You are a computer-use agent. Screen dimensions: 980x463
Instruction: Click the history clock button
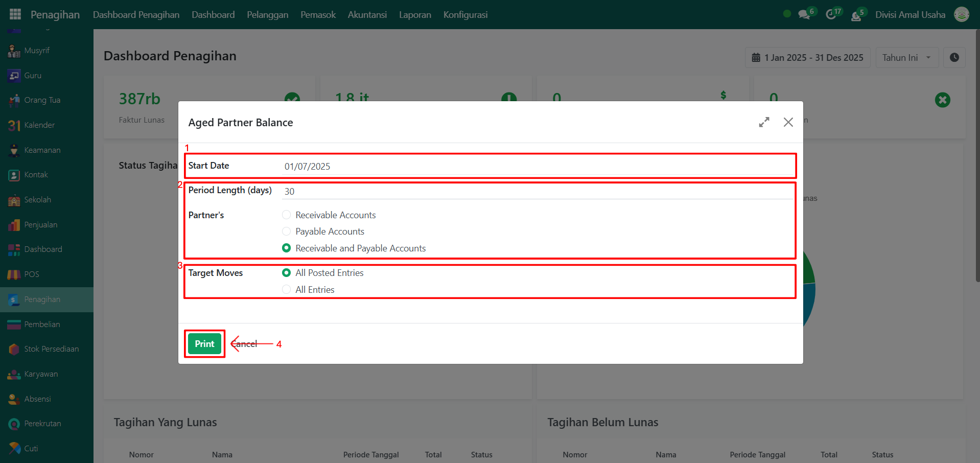tap(954, 58)
